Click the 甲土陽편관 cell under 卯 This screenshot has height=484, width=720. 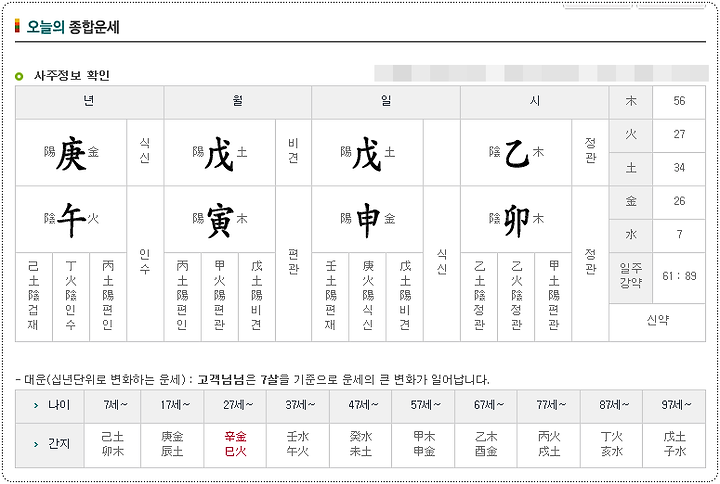point(553,296)
